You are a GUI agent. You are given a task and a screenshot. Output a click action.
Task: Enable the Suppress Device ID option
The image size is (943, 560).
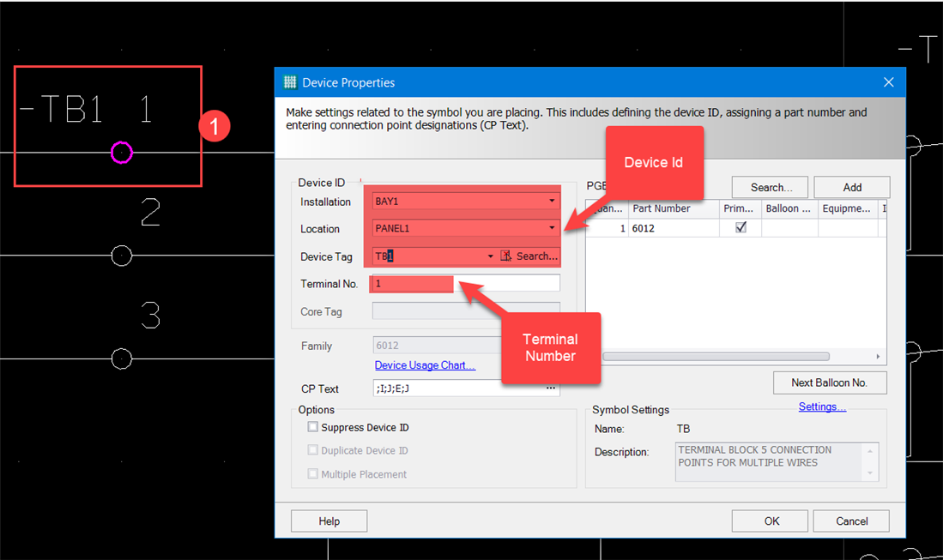(x=313, y=427)
